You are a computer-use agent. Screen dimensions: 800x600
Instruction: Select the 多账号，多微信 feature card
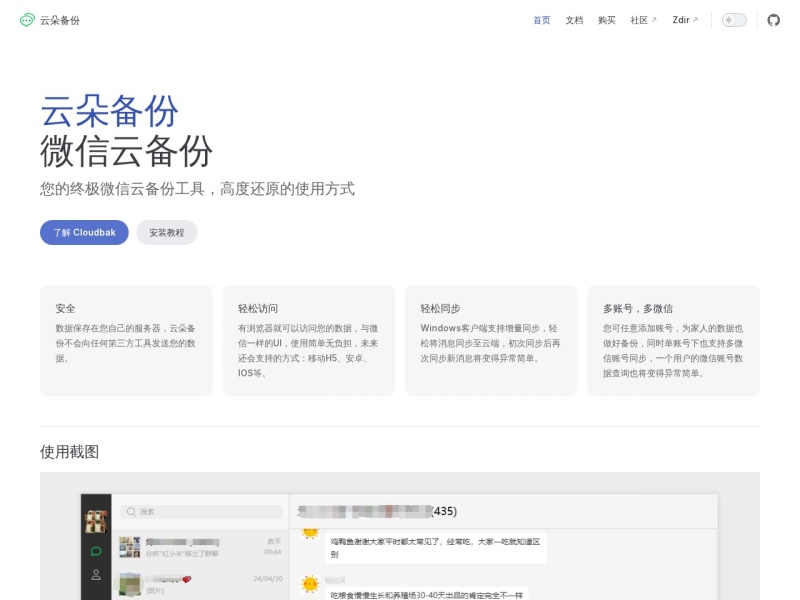[x=673, y=340]
